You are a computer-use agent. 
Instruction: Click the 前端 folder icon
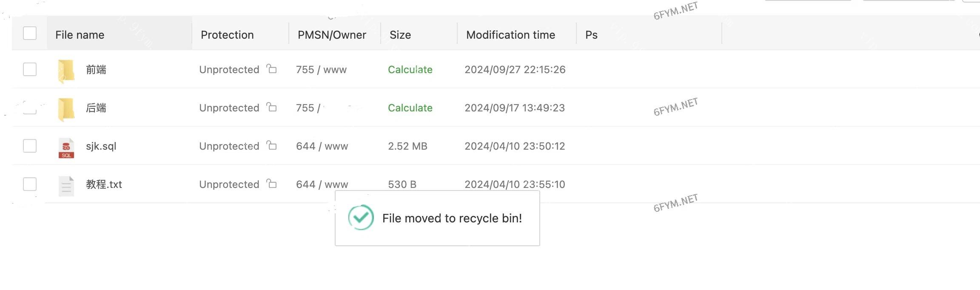tap(66, 70)
